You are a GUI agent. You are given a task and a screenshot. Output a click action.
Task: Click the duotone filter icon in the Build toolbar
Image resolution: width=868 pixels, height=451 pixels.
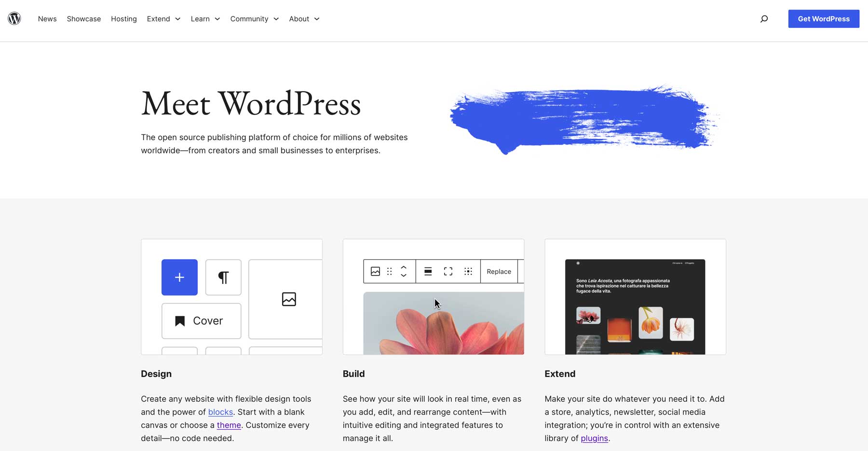[468, 271]
